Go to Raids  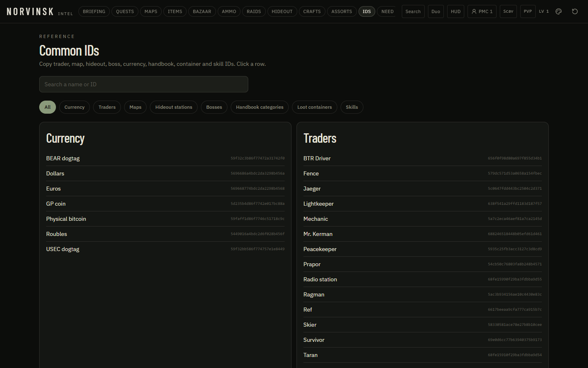pyautogui.click(x=254, y=11)
